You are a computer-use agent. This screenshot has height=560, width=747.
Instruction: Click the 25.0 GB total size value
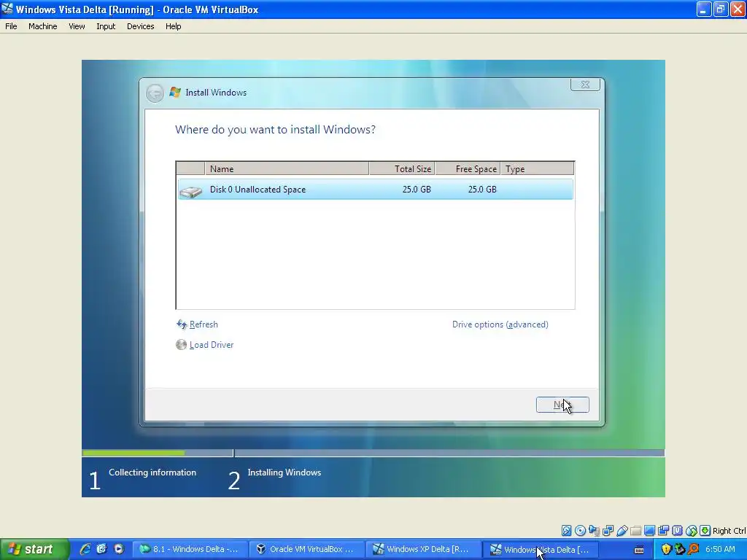point(417,190)
